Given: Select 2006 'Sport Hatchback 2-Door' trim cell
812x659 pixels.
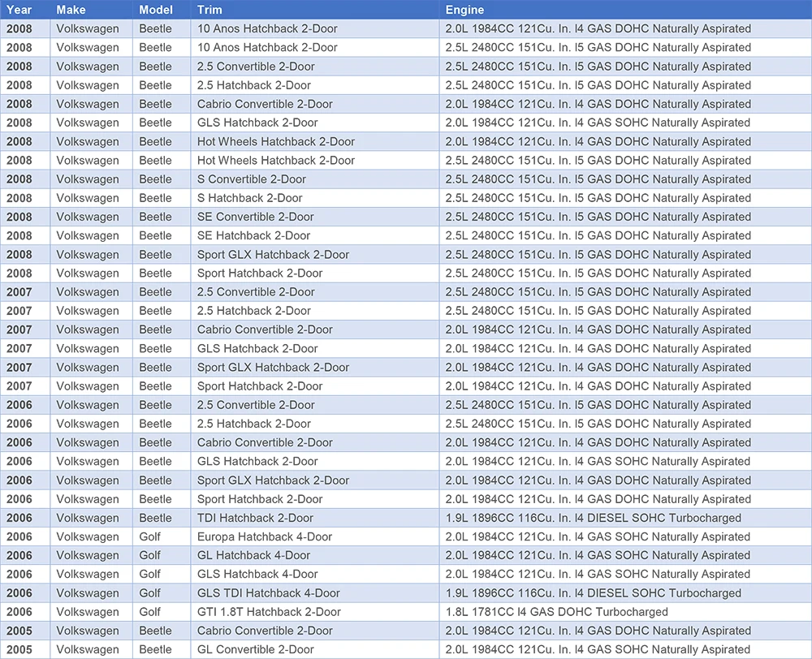Looking at the screenshot, I should pyautogui.click(x=315, y=499).
